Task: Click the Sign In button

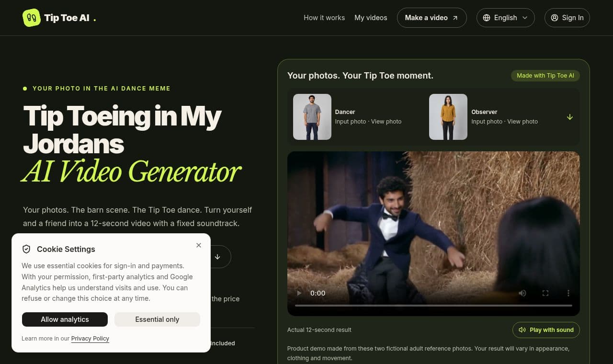Action: click(567, 18)
